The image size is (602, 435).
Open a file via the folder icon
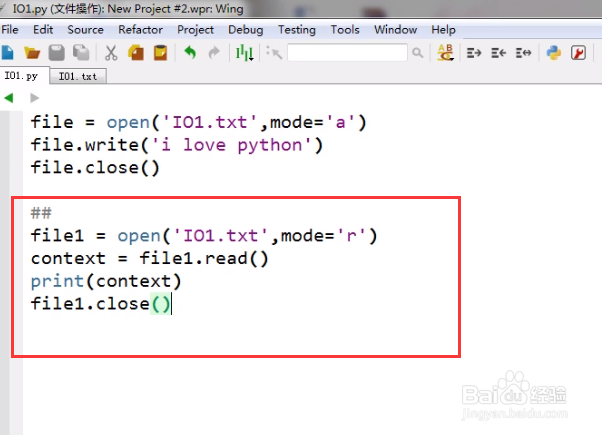[x=32, y=53]
